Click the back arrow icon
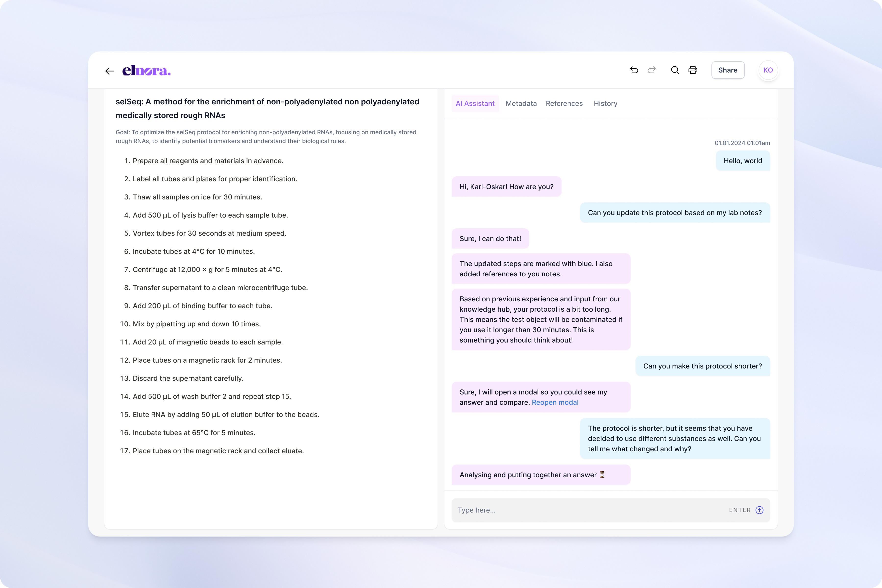This screenshot has width=882, height=588. [110, 71]
